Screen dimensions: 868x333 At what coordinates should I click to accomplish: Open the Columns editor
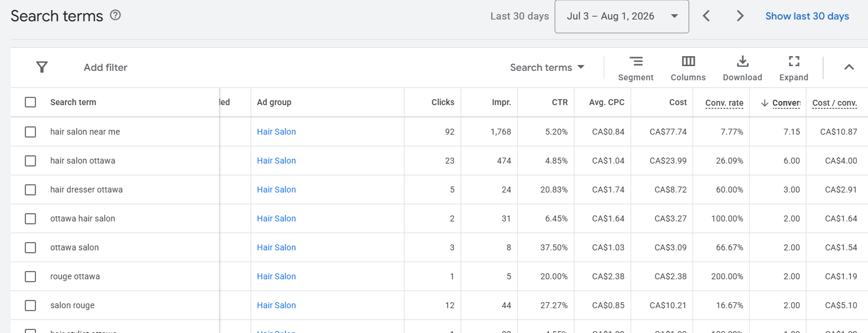(688, 68)
